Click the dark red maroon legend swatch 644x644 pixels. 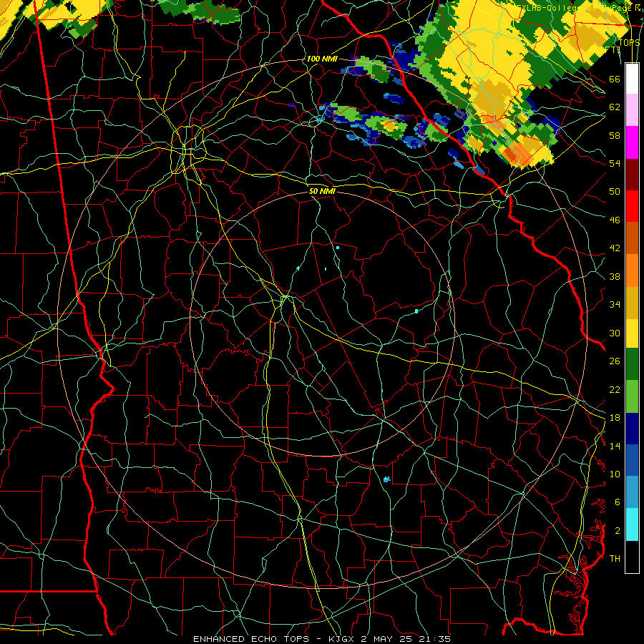click(632, 174)
